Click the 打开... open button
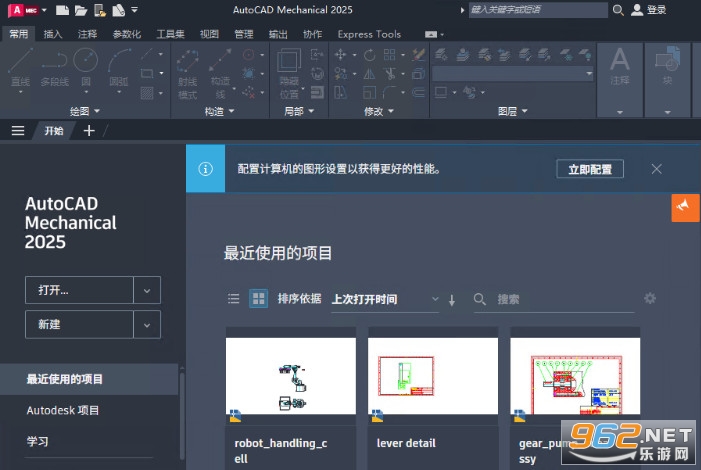Viewport: 701px width, 470px height. pyautogui.click(x=79, y=290)
